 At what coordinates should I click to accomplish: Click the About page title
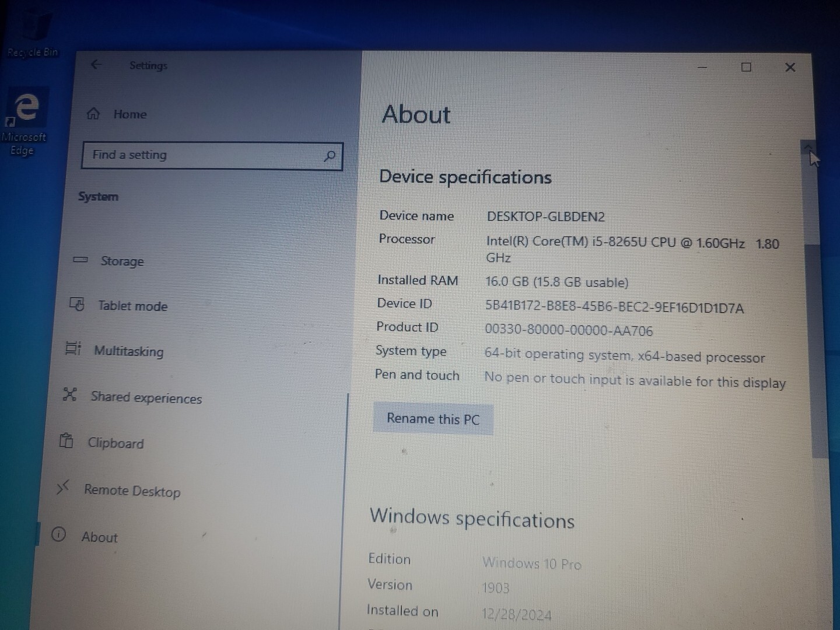(416, 114)
